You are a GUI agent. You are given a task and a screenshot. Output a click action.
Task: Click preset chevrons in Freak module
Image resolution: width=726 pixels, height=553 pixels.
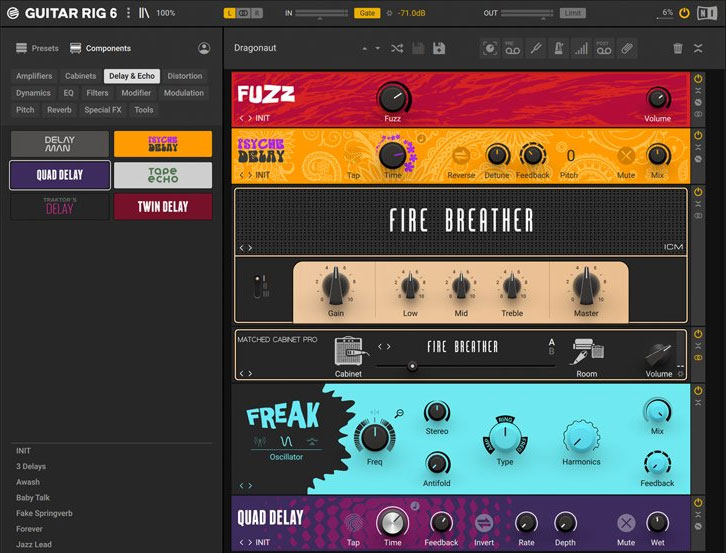[x=245, y=485]
